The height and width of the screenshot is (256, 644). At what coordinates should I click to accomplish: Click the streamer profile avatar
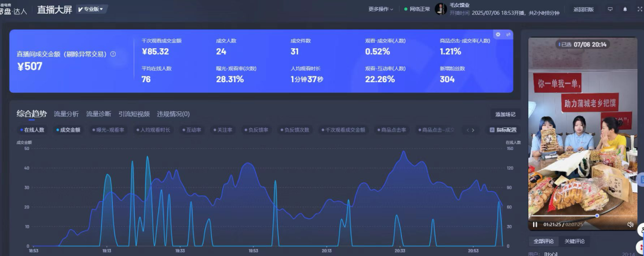coord(441,9)
